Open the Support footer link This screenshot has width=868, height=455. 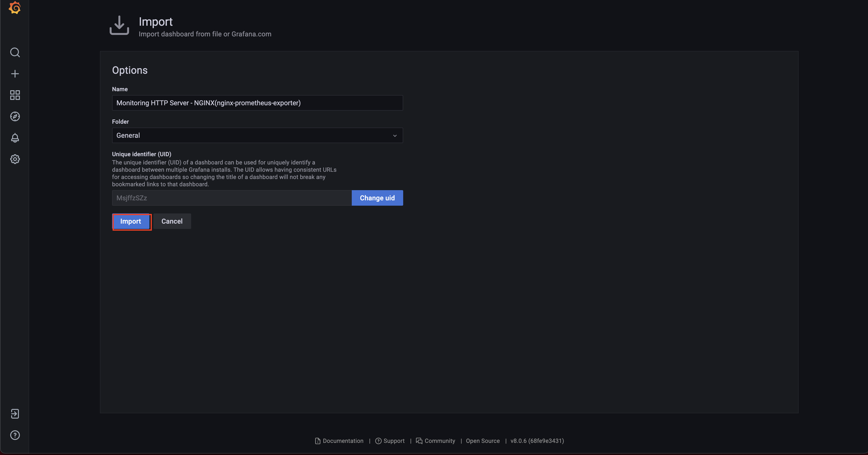(393, 441)
